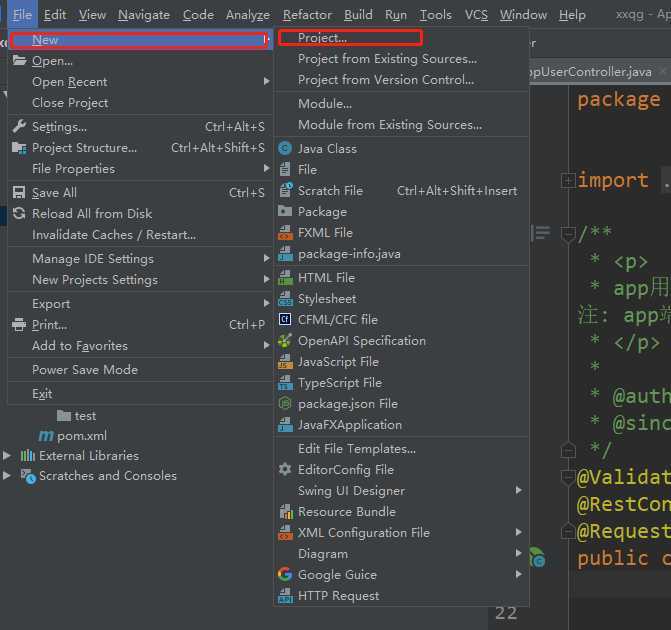Click the Save All floppy disk icon
This screenshot has width=671, height=630.
tap(19, 192)
